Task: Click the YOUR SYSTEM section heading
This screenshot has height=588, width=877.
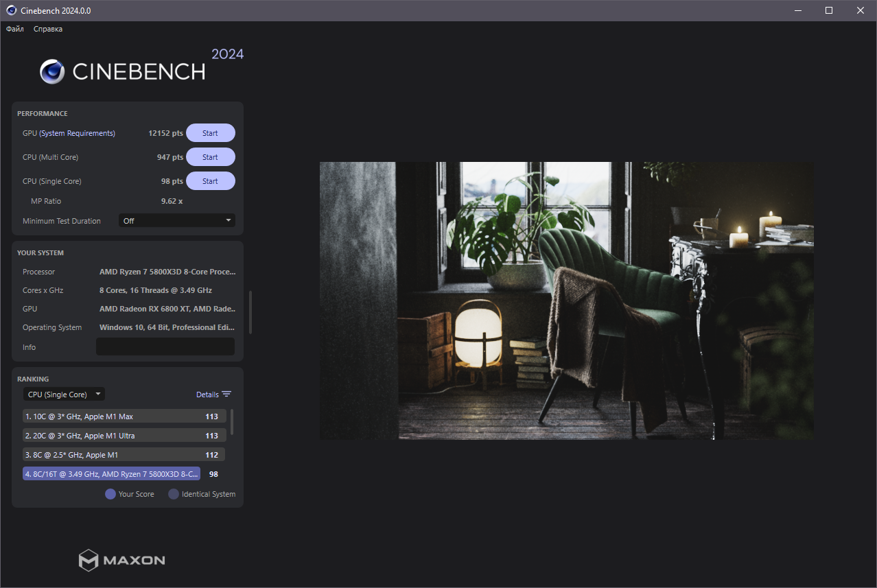Action: coord(40,253)
